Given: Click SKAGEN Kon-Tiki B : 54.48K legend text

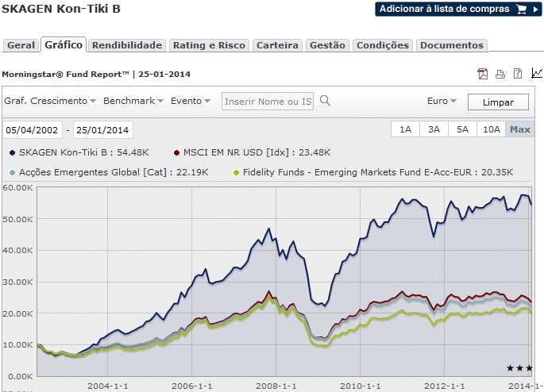Looking at the screenshot, I should coord(84,152).
